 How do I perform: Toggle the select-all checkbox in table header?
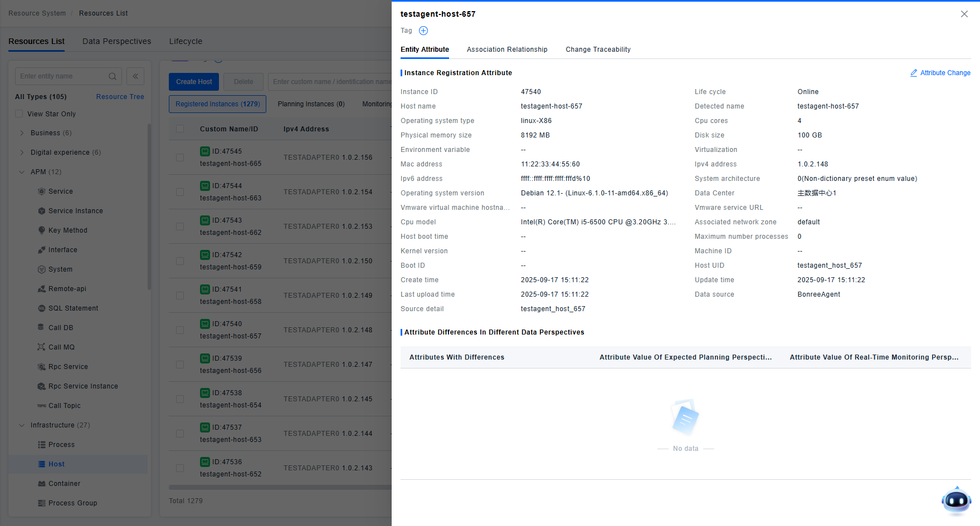[180, 129]
